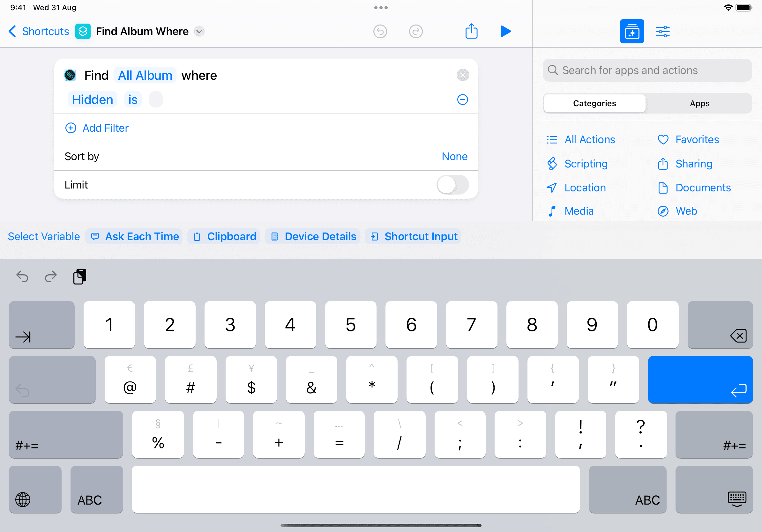Go back to Shortcuts
The image size is (762, 532).
coord(39,32)
